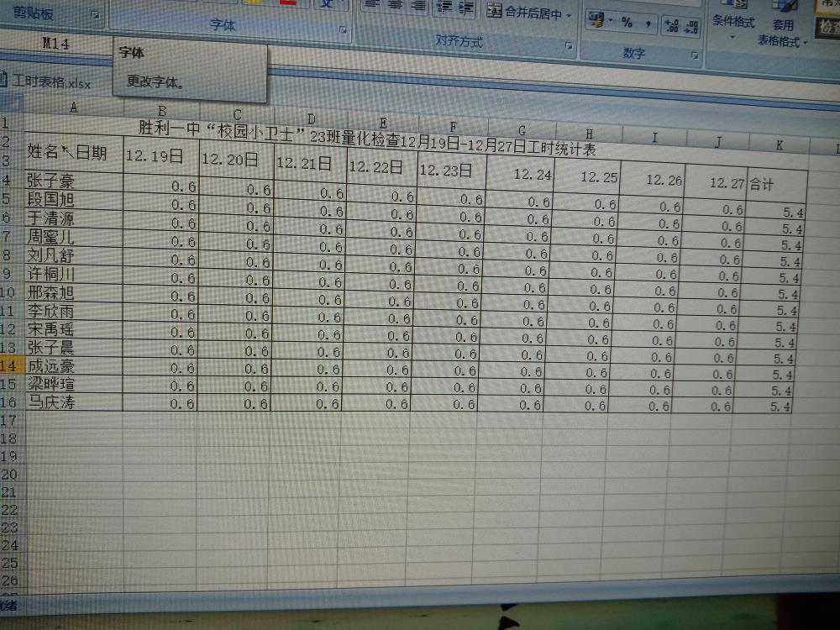The image size is (840, 630).
Task: Click the 0.6 value for 成远豪 on 12.19
Action: coord(160,368)
